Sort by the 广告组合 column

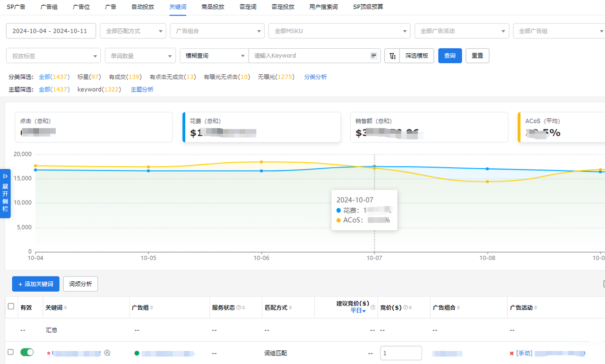458,308
